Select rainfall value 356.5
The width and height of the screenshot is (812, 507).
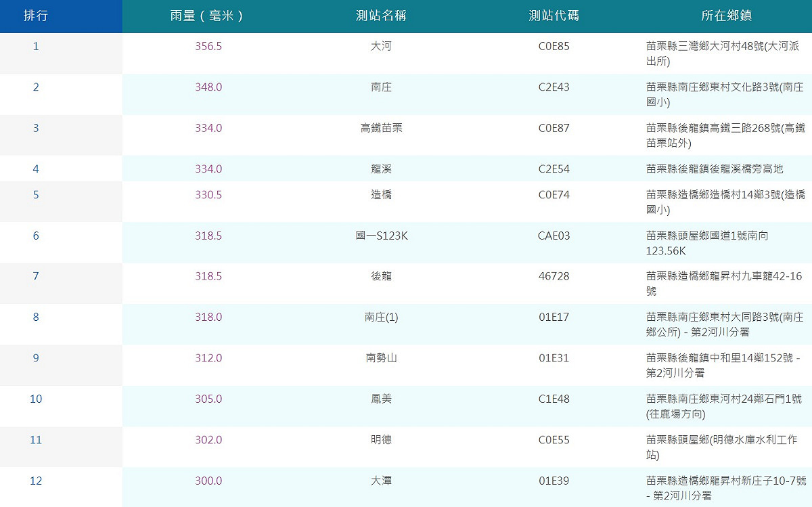[208, 47]
